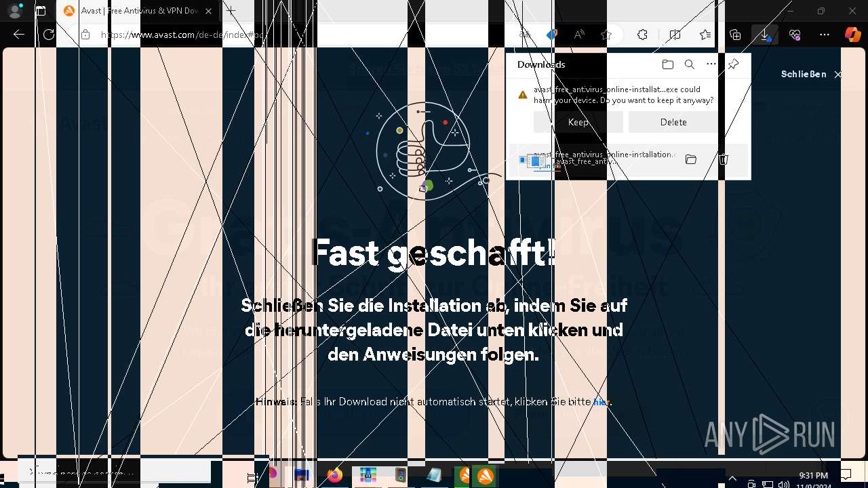Launch the Copilot sidebar
Viewport: 868px width, 488px height.
click(x=852, y=35)
